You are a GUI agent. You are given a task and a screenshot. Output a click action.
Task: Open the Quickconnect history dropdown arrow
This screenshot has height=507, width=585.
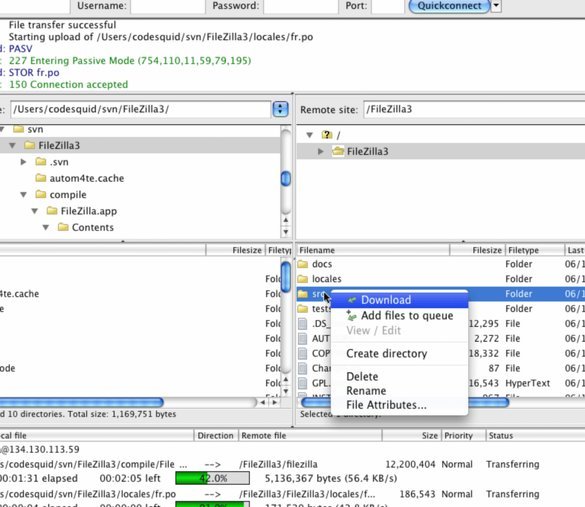496,6
